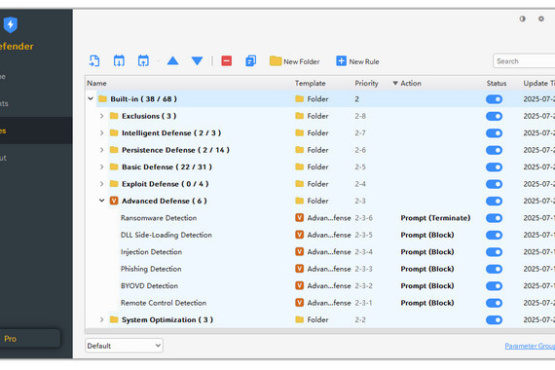Select the BYOVD Detection rule
The image size is (555, 370).
(x=149, y=286)
